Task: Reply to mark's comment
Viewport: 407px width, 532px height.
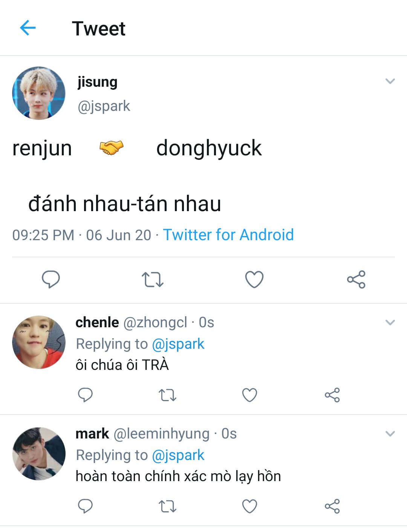Action: click(85, 506)
